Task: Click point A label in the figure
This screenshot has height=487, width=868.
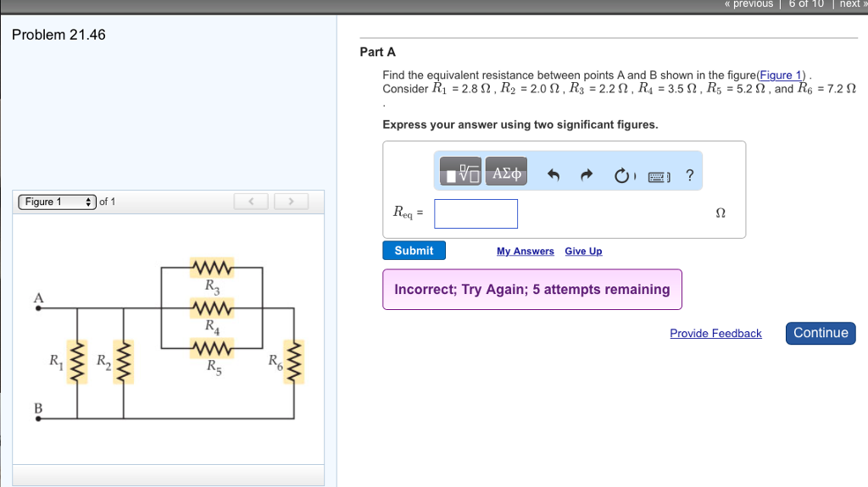Action: click(x=38, y=298)
